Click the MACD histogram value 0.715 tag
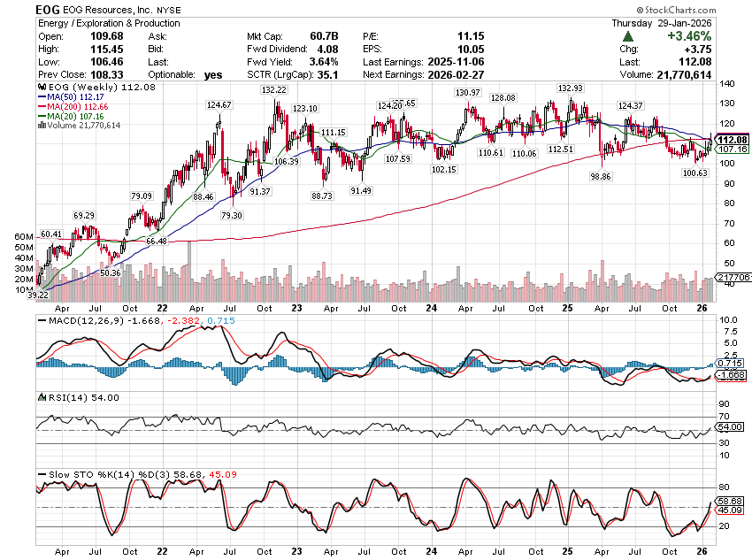 pos(731,364)
